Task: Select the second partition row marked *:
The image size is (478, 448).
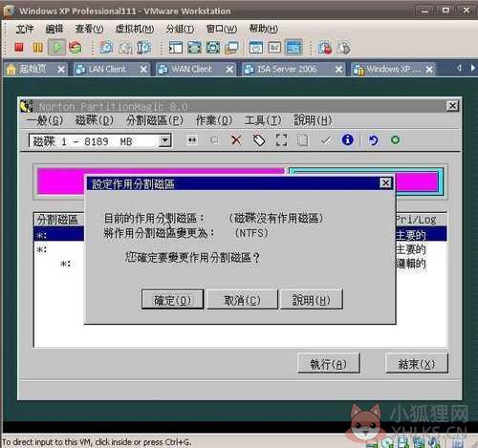Action: click(x=240, y=249)
